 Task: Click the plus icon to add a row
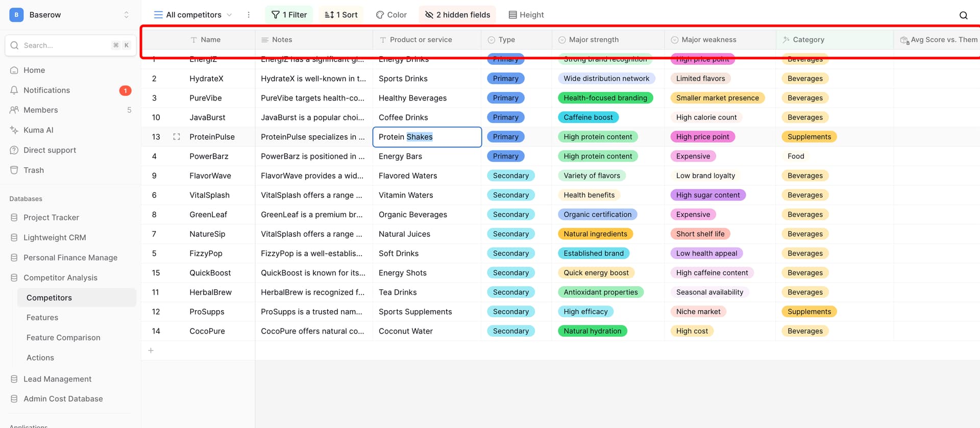151,350
